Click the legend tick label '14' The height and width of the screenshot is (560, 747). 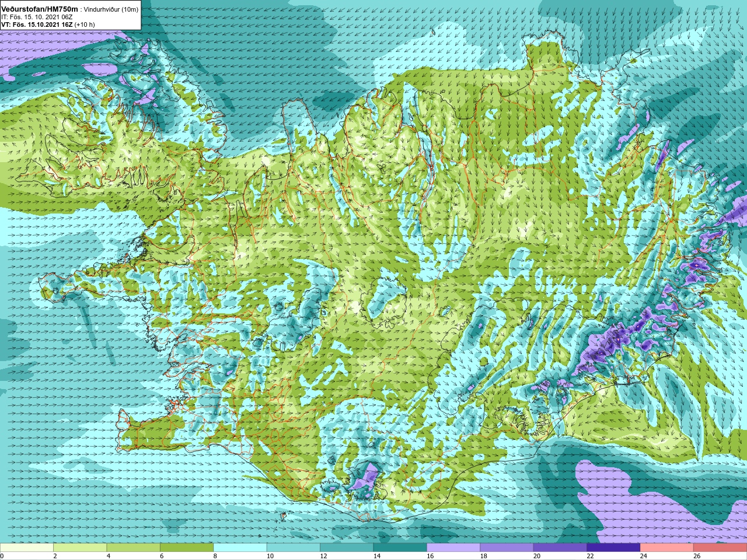(376, 556)
